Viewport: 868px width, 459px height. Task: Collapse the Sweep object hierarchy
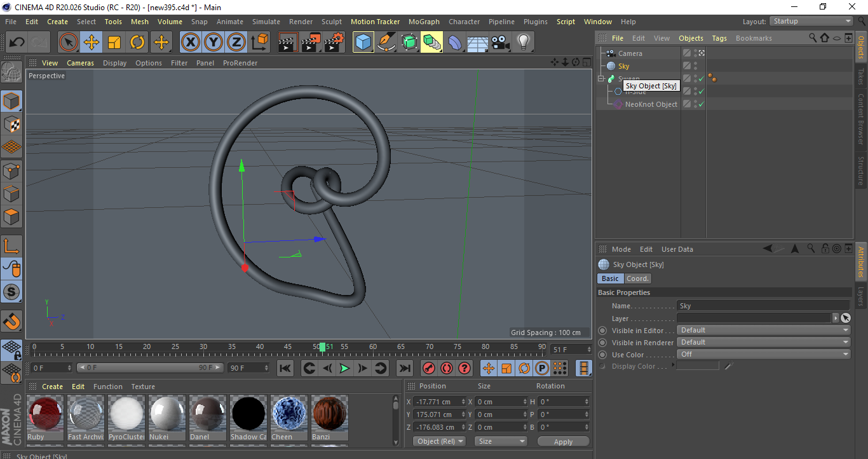(x=601, y=79)
